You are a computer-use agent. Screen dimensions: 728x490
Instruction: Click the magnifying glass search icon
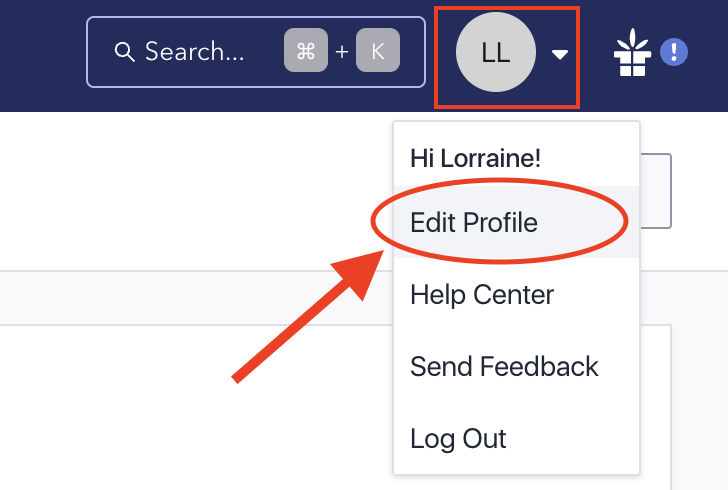pos(124,52)
